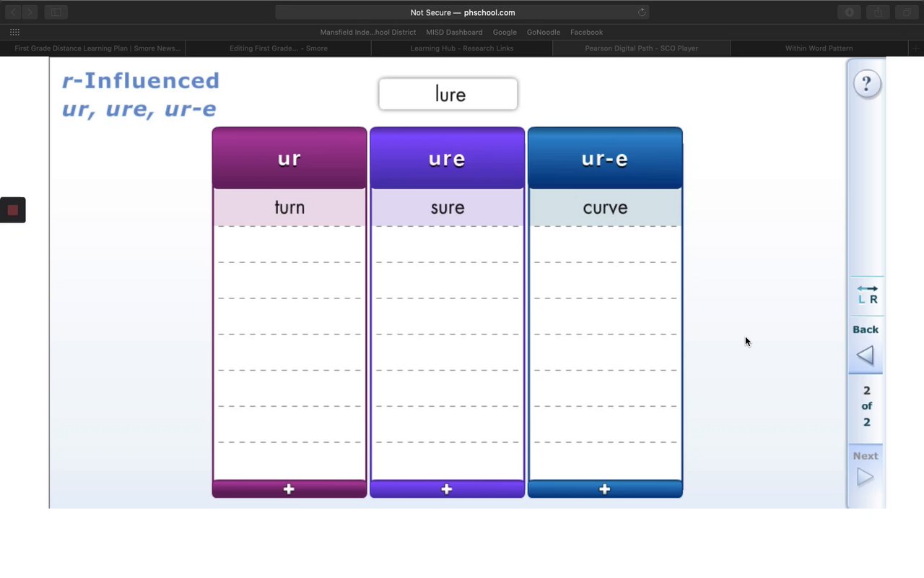
Task: Click the phschool.com address bar
Action: point(462,12)
